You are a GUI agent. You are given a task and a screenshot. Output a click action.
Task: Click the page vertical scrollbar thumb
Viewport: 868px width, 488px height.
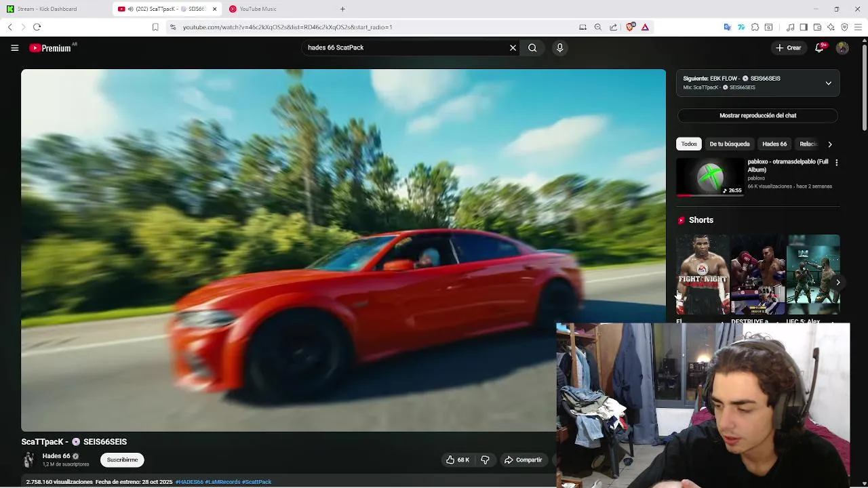pyautogui.click(x=865, y=87)
